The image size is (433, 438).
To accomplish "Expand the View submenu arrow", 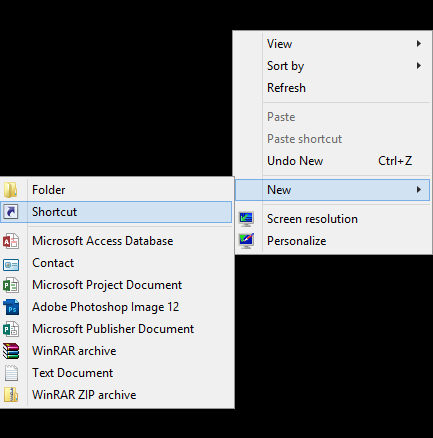I will point(419,44).
